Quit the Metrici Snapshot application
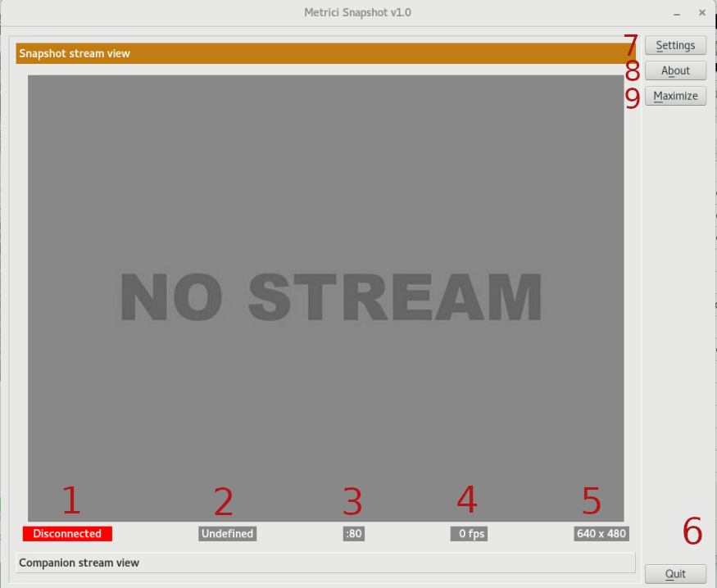This screenshot has height=588, width=717. pos(675,574)
